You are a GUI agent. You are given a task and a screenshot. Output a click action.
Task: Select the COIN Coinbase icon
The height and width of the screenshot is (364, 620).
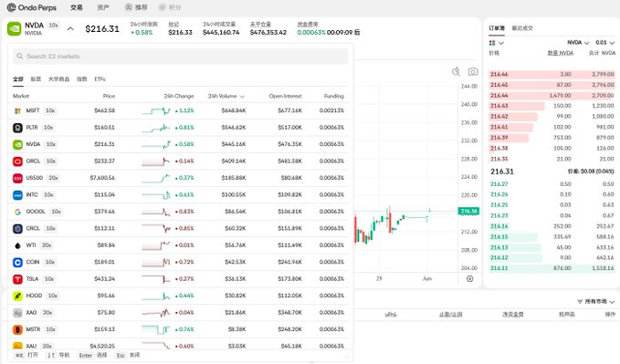17,262
